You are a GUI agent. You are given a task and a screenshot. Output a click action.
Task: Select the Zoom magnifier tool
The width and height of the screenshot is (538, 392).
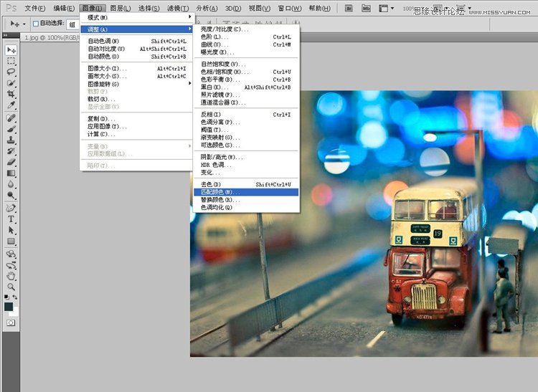(x=11, y=287)
